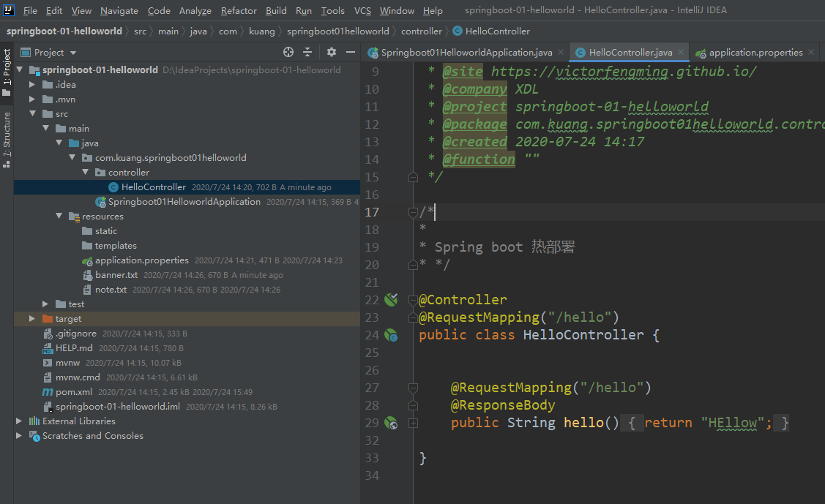825x504 pixels.
Task: Click the gutter icon beside HelloController class line
Action: tap(392, 335)
